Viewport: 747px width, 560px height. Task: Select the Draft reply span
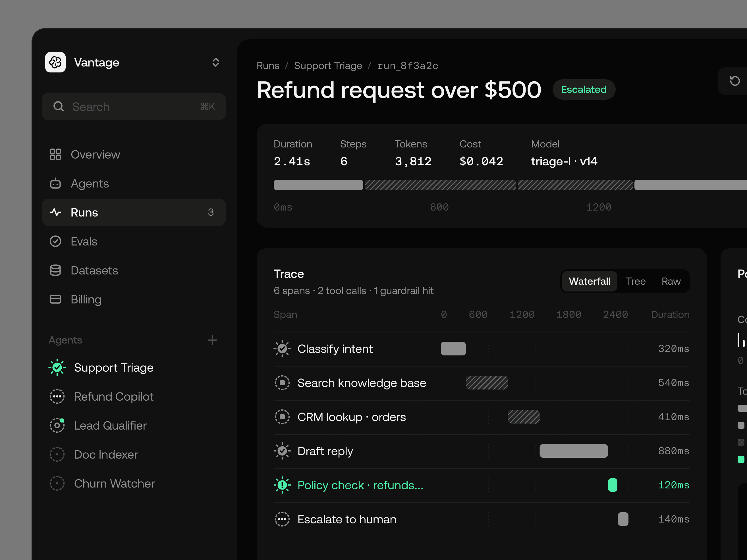pyautogui.click(x=482, y=451)
